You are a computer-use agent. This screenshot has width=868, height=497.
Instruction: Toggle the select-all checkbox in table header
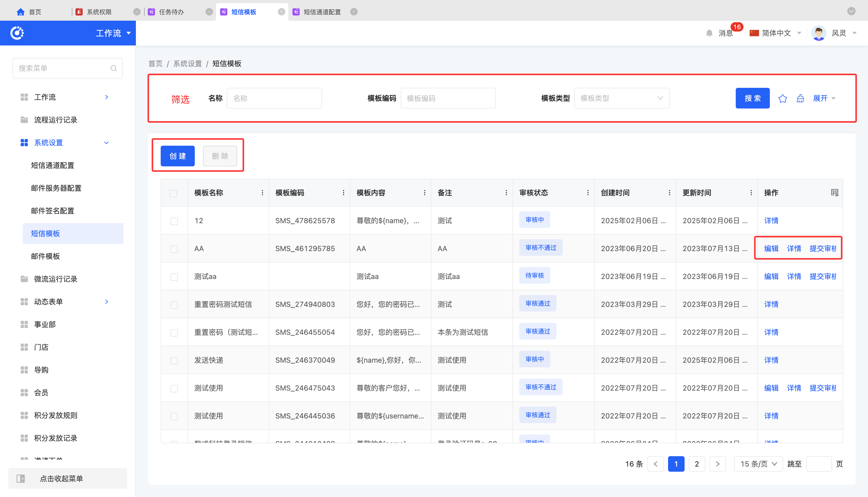[173, 193]
